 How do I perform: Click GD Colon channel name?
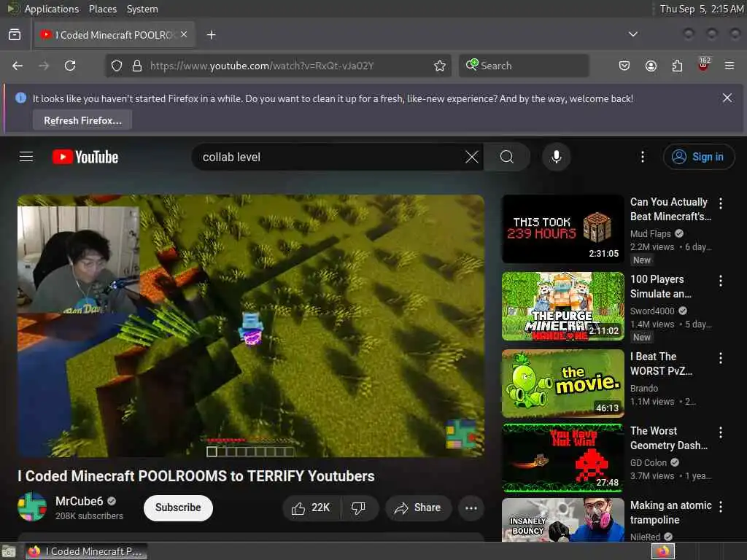(649, 462)
